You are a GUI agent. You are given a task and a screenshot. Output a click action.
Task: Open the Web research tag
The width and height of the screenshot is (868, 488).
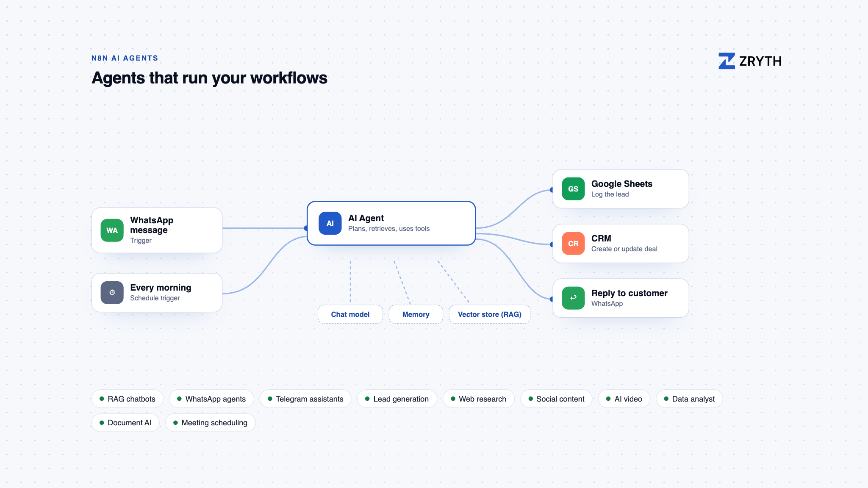(479, 399)
